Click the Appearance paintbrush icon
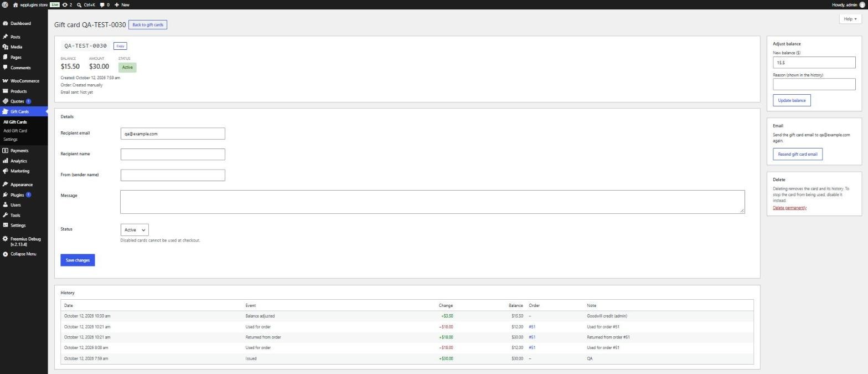The height and width of the screenshot is (374, 868). [x=5, y=185]
